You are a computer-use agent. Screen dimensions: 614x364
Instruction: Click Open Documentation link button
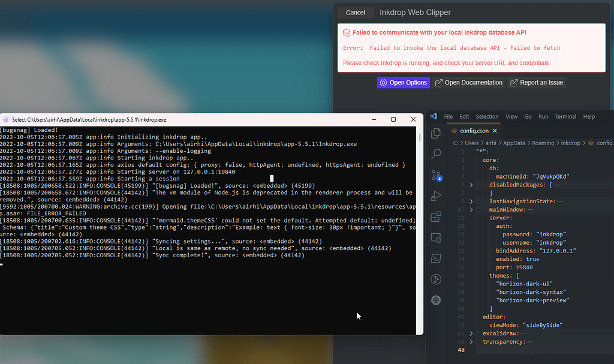point(469,83)
